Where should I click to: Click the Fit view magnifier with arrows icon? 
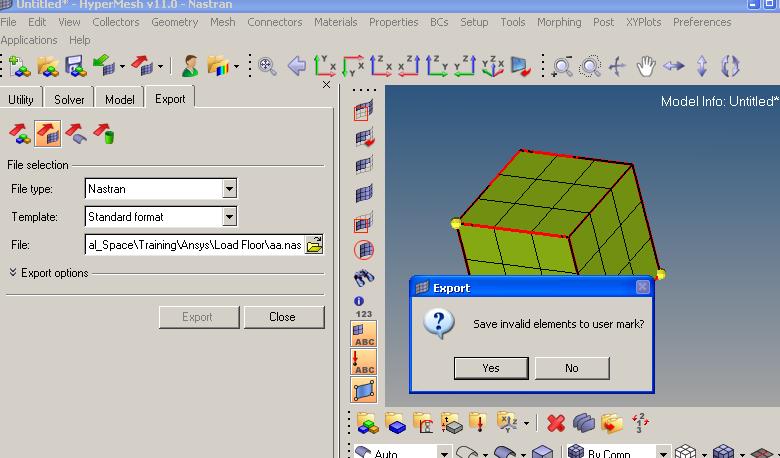pyautogui.click(x=268, y=66)
